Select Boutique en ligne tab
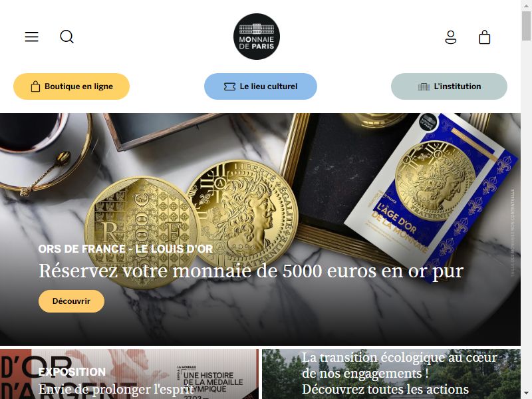 [72, 86]
